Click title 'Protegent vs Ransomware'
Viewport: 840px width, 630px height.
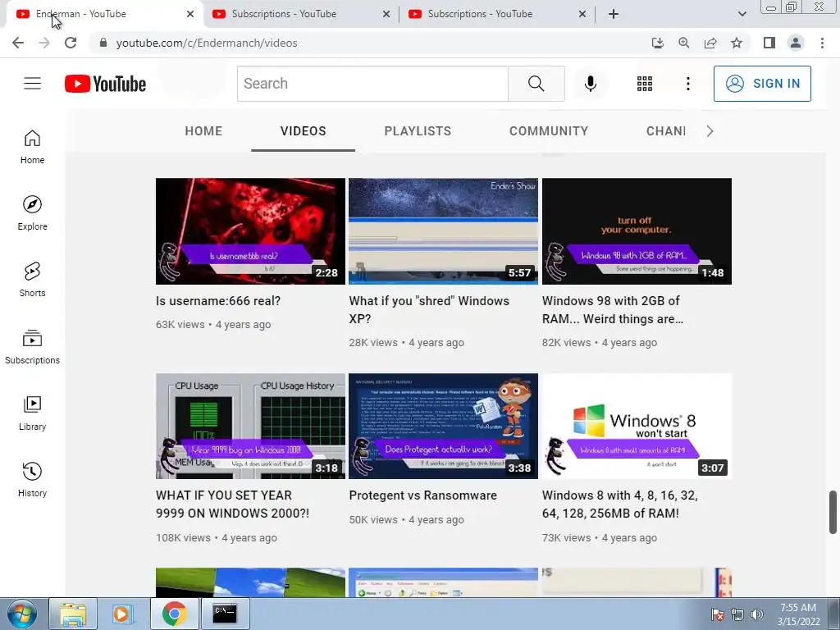422,495
